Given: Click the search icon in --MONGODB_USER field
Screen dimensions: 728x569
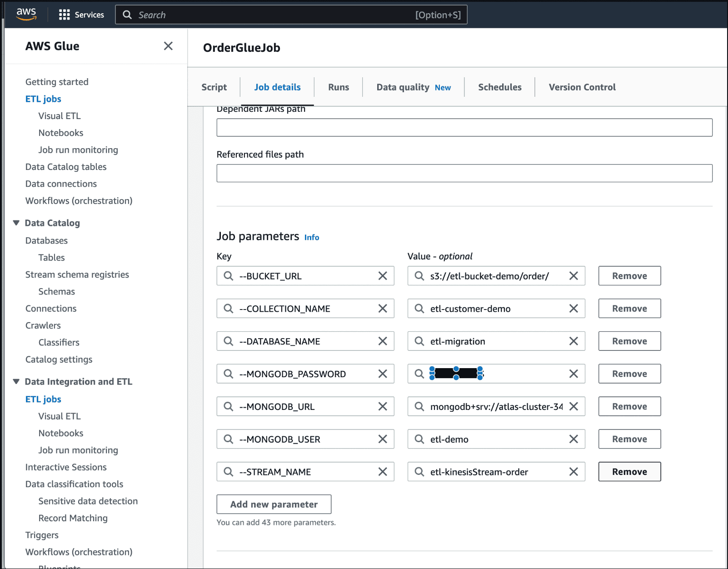Looking at the screenshot, I should [x=229, y=439].
